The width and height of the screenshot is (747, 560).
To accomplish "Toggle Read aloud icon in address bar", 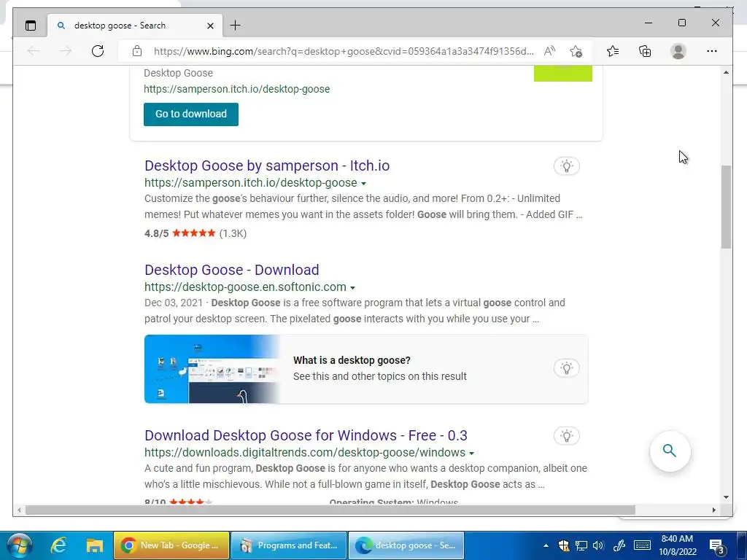I will [549, 51].
